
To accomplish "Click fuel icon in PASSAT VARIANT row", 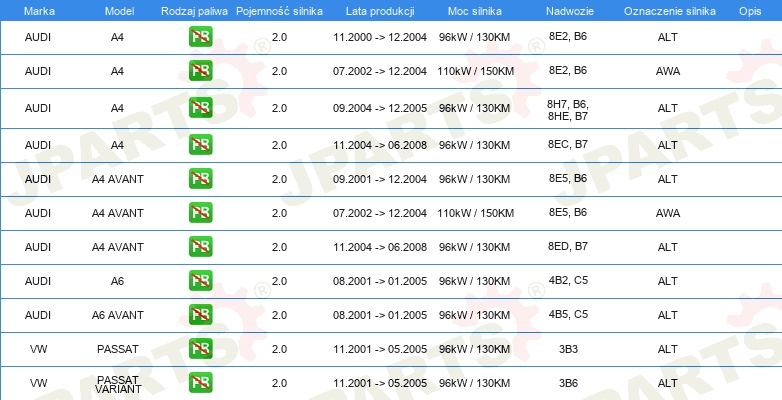I will coord(200,382).
